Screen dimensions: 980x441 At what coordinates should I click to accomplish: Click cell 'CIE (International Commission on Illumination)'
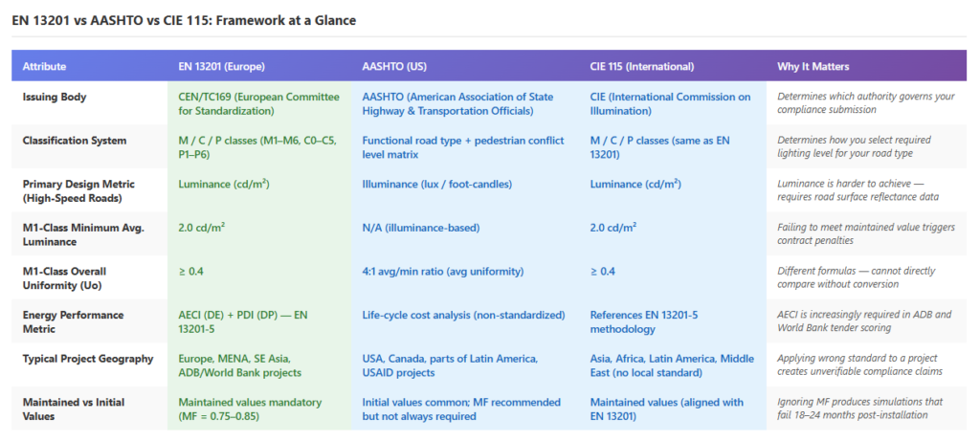coord(672,103)
